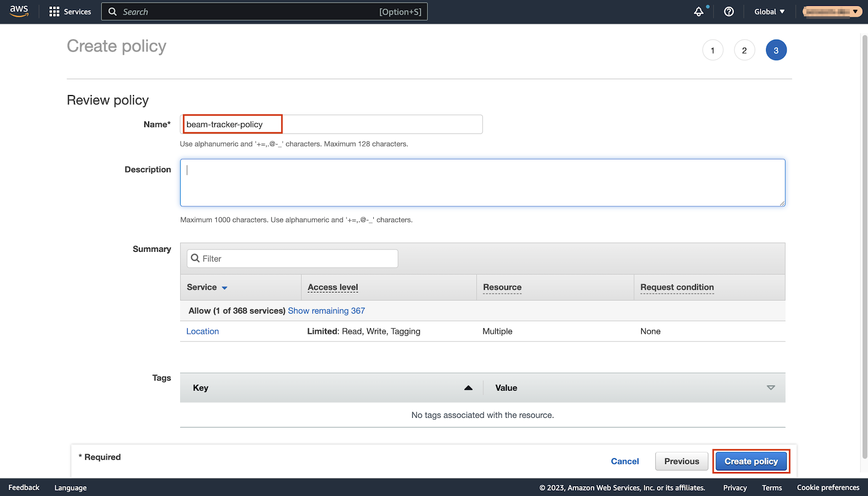The image size is (868, 496).
Task: Show remaining 367 services link
Action: 326,311
